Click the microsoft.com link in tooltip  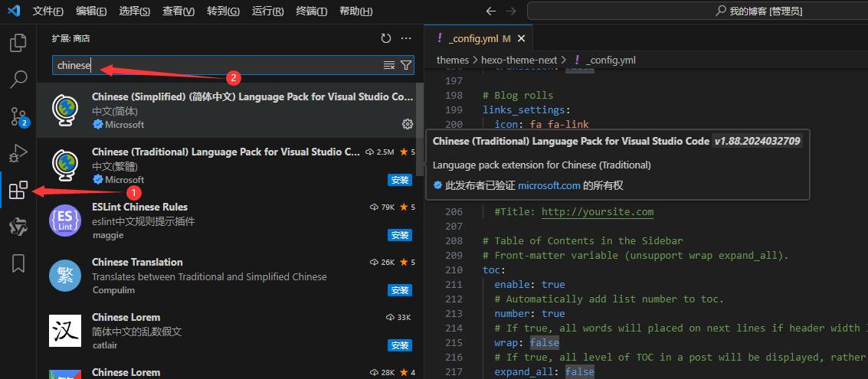coord(549,185)
